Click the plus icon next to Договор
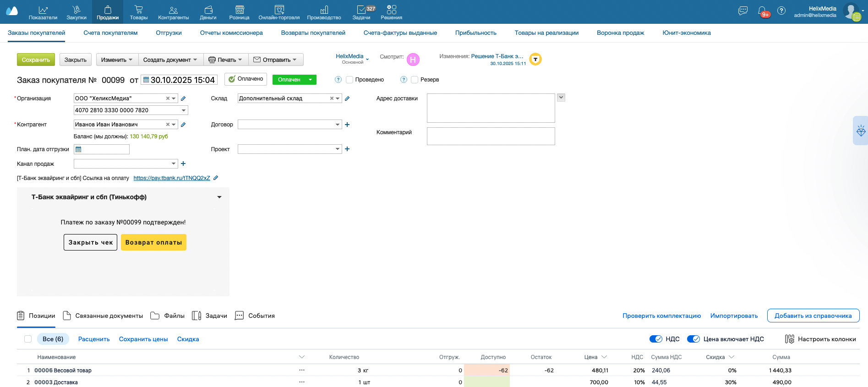Viewport: 868px width, 387px height. 347,125
